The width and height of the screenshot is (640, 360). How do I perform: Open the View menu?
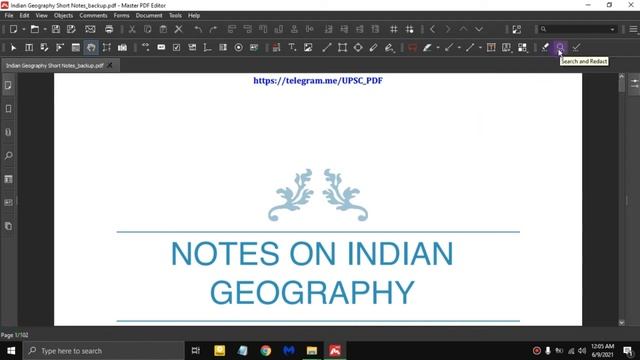coord(42,16)
